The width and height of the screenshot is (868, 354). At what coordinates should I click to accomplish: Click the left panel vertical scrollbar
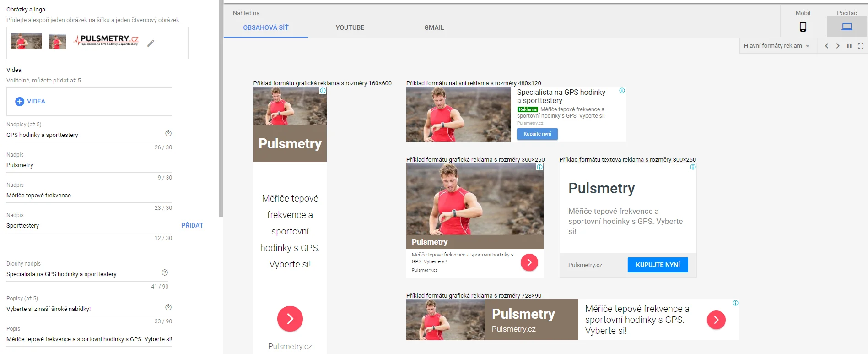tap(221, 109)
